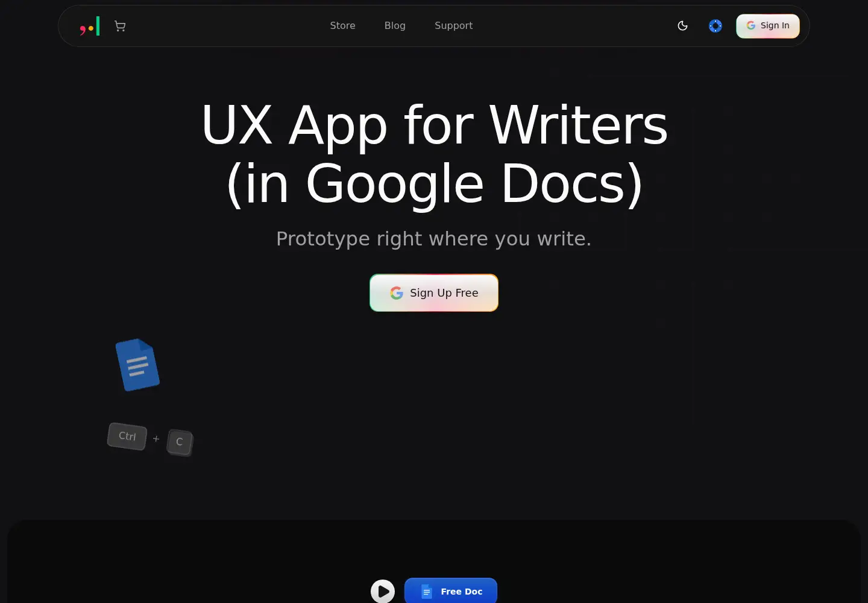Click the 'UX App for Writers' headline
This screenshot has width=868, height=603.
pyautogui.click(x=434, y=125)
